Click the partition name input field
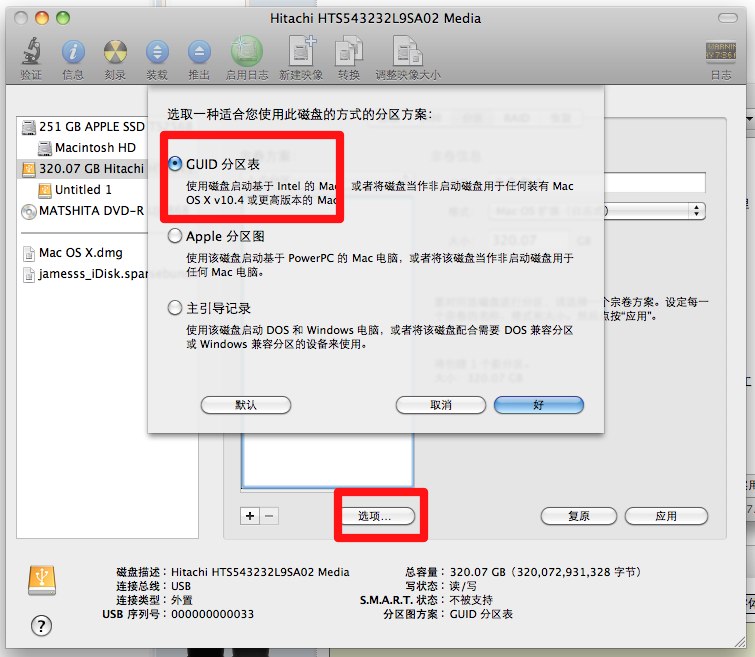 [655, 183]
